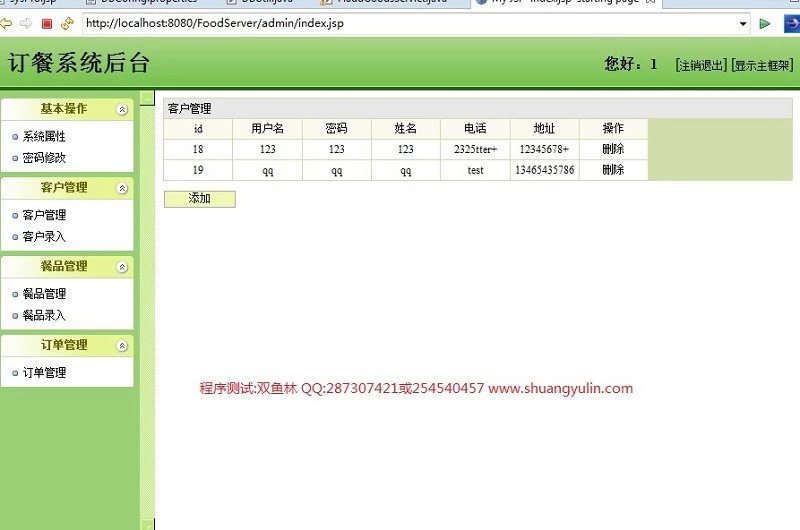800x530 pixels.
Task: Open the URL history dropdown arrow
Action: pos(743,23)
